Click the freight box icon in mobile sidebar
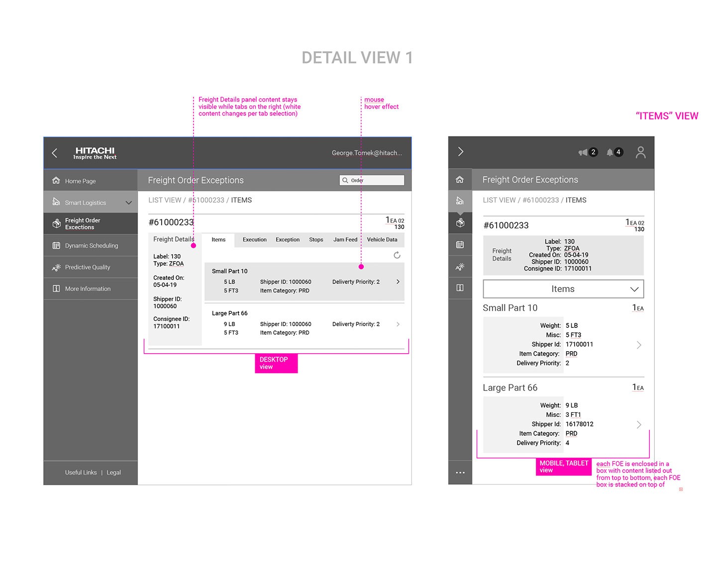 click(460, 223)
